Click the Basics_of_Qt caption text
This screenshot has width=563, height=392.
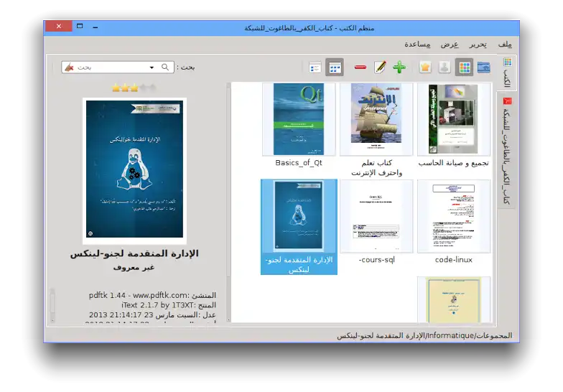click(x=299, y=162)
